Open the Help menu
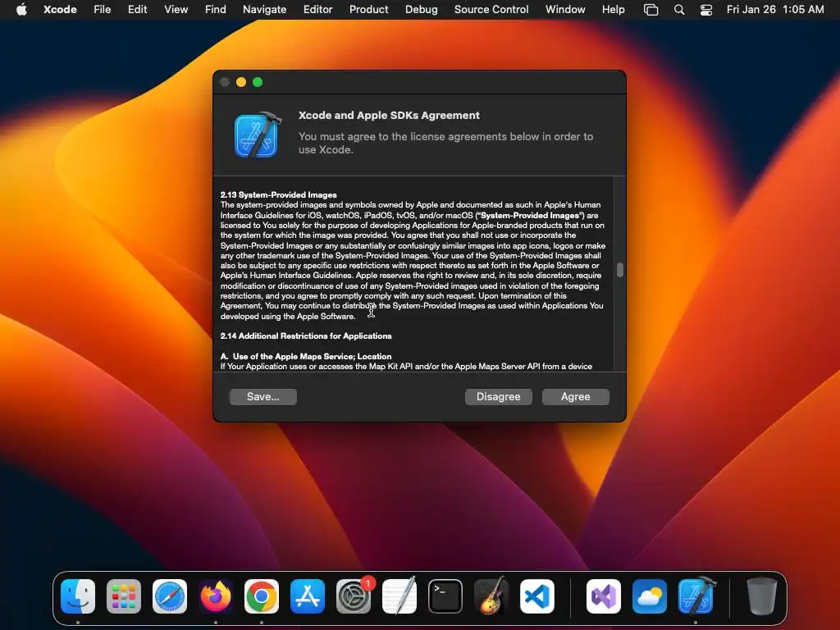840x630 pixels. coord(614,9)
